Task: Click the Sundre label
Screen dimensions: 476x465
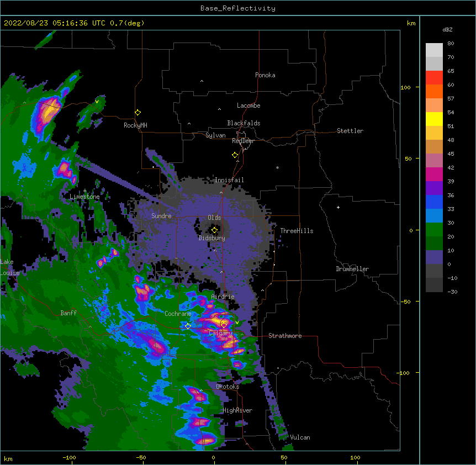Action: tap(161, 216)
